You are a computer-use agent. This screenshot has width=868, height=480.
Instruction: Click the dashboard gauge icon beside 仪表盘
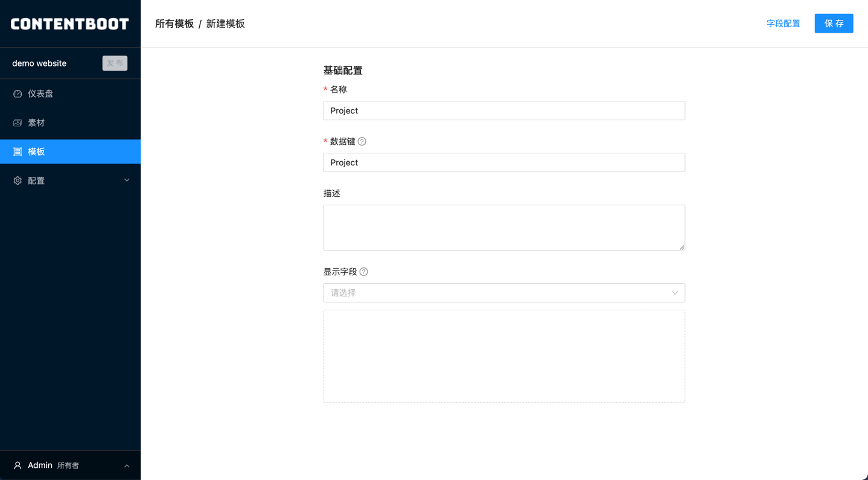[x=18, y=94]
